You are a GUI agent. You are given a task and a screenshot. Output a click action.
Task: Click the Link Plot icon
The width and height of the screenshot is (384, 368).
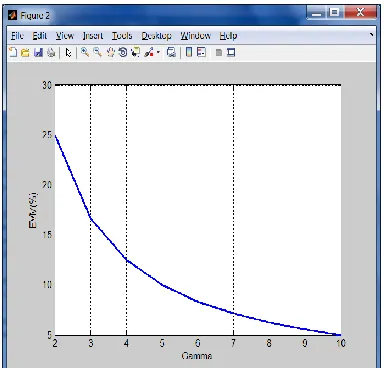coord(171,53)
